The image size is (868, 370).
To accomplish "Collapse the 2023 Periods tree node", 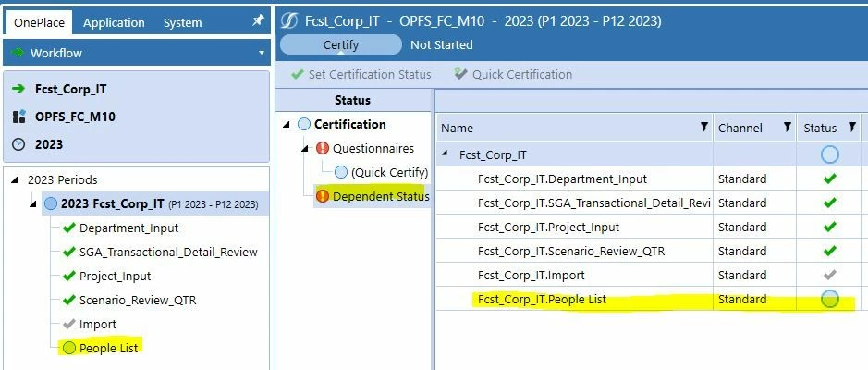I will [x=15, y=180].
